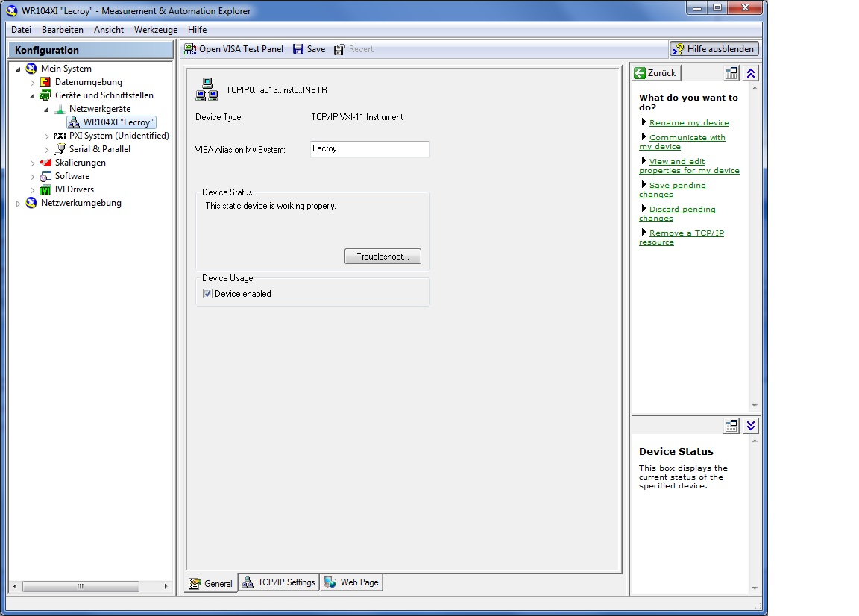Click Communicate with my device link
The image size is (859, 616).
pos(682,142)
